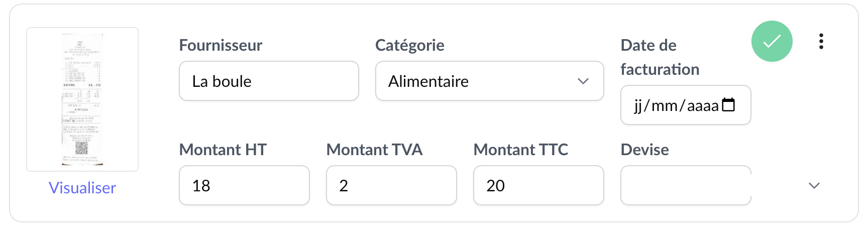Click the receipt thumbnail image
Image resolution: width=868 pixels, height=233 pixels.
coord(82,99)
